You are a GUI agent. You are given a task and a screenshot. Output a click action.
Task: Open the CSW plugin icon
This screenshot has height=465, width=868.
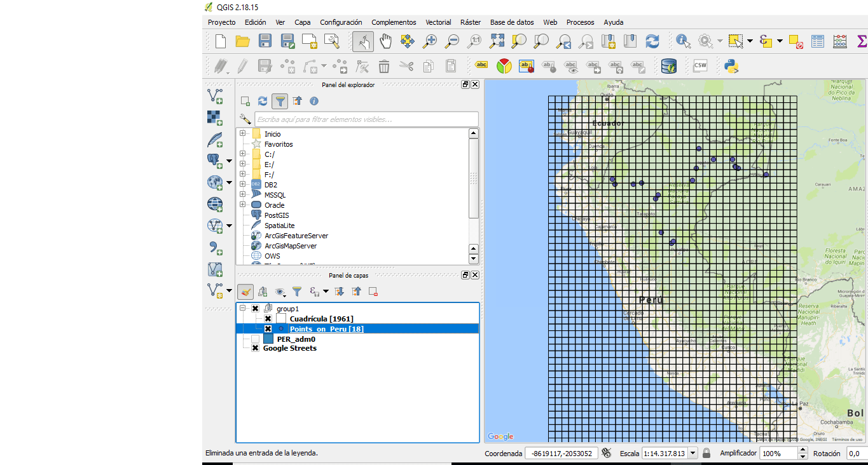pos(700,65)
